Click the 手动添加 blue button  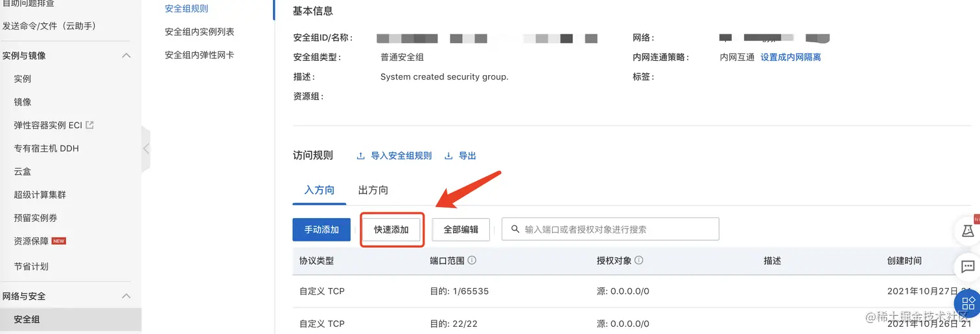click(321, 230)
